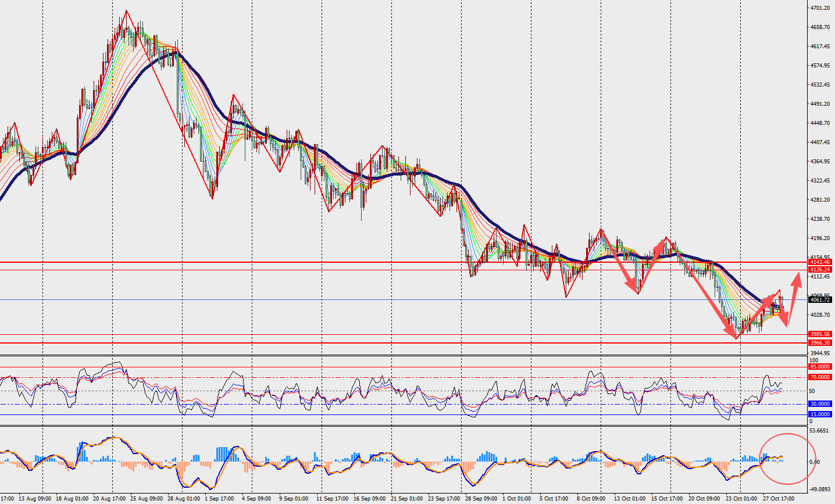Click the 4281.20 price scale value
Screen dimensions: 835x504
[820, 200]
